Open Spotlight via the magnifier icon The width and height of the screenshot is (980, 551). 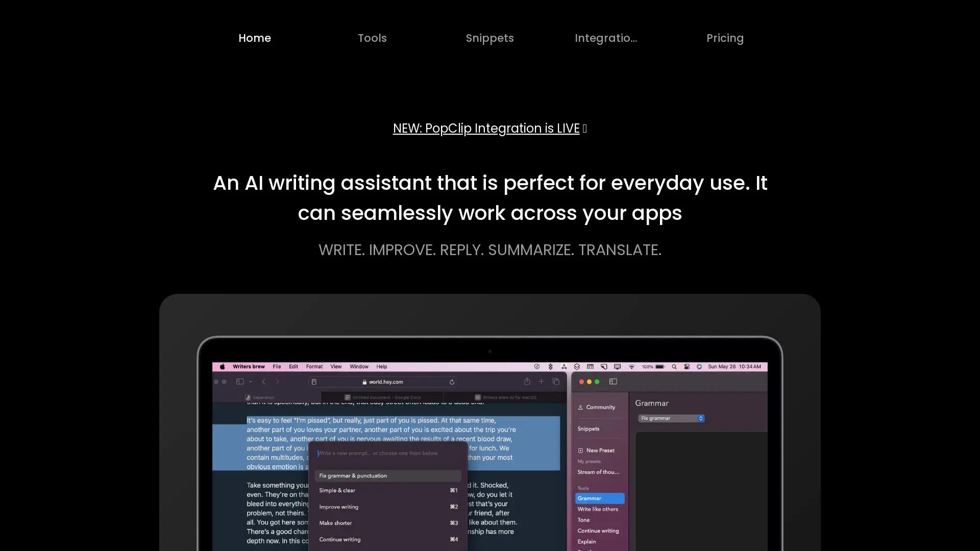[674, 366]
